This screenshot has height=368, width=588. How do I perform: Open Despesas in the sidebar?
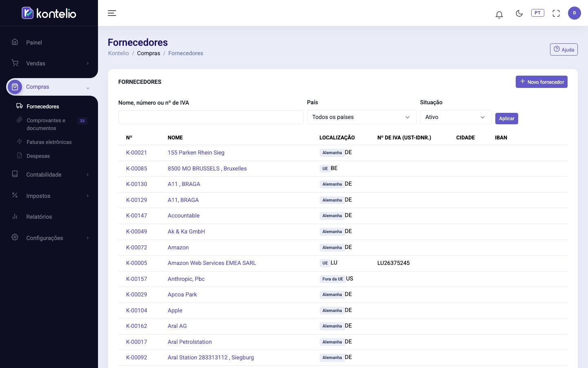pyautogui.click(x=38, y=156)
